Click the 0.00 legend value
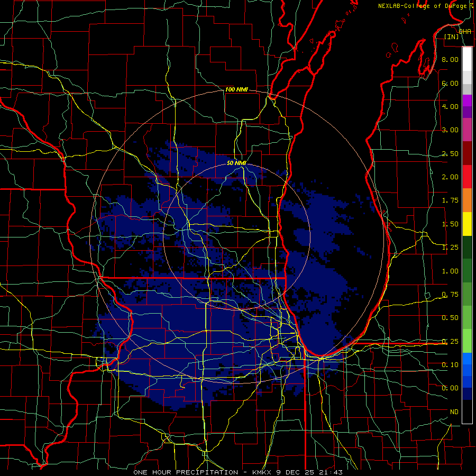The height and width of the screenshot is (476, 476). [x=450, y=388]
